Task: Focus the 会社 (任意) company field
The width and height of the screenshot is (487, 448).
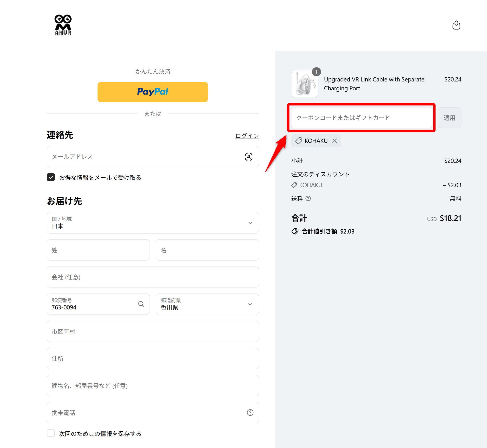Action: coord(153,277)
